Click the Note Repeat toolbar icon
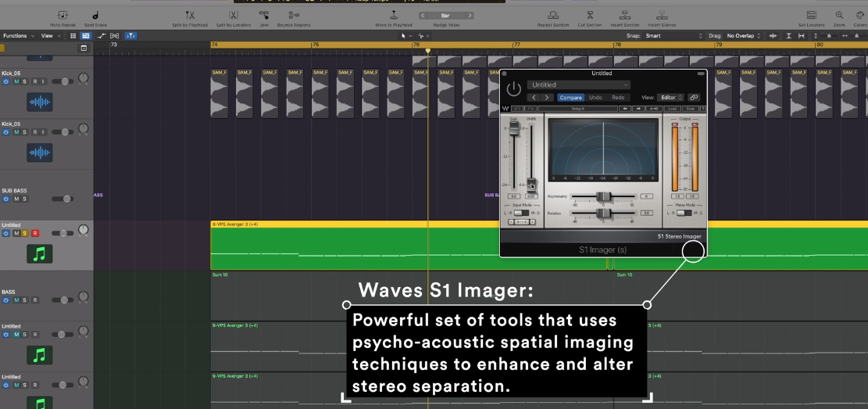The height and width of the screenshot is (409, 868). pyautogui.click(x=63, y=16)
